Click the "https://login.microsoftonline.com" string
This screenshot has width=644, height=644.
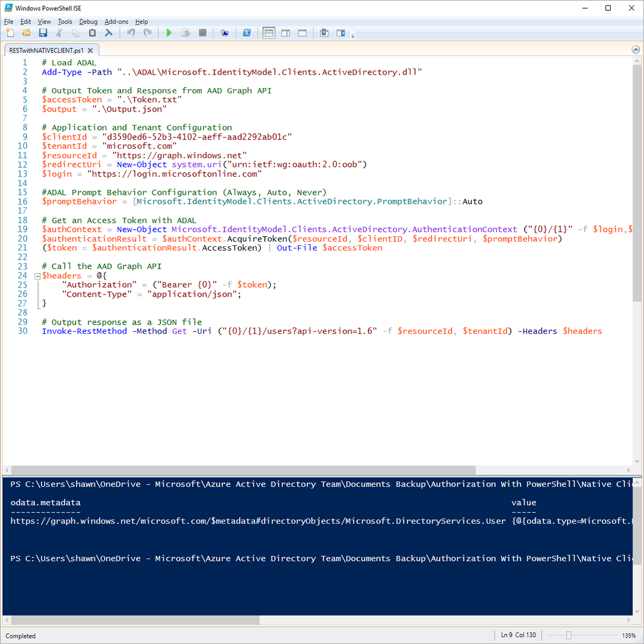coord(174,174)
